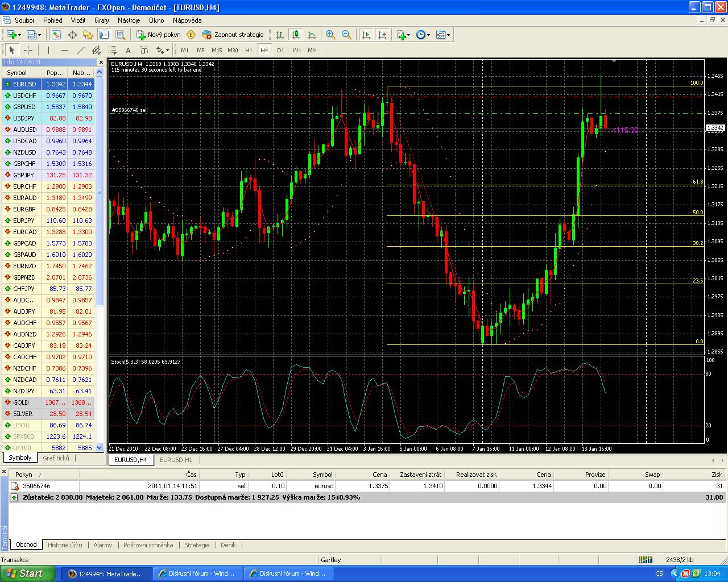Switch chart to bar chart icon
Viewport: 728px width, 582px height.
click(x=280, y=35)
